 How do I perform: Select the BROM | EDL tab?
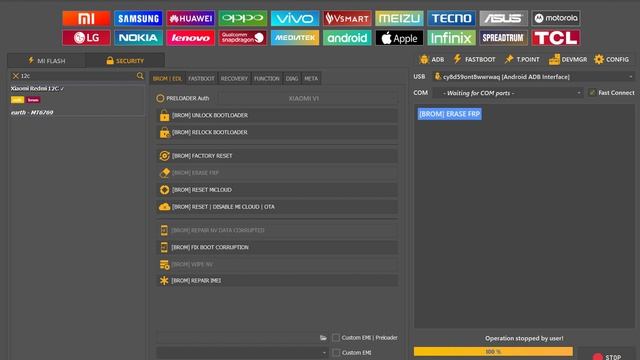(x=167, y=78)
